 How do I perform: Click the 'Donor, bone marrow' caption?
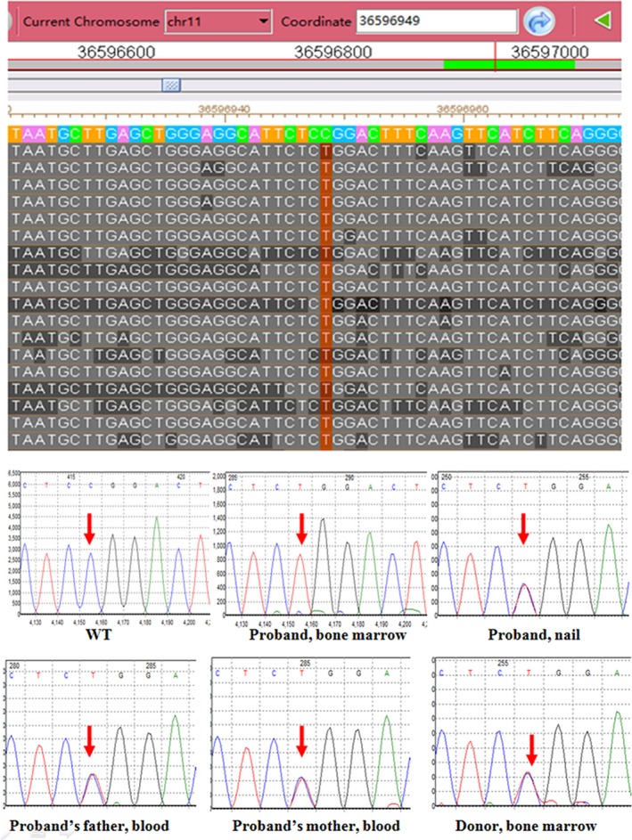coord(526,826)
